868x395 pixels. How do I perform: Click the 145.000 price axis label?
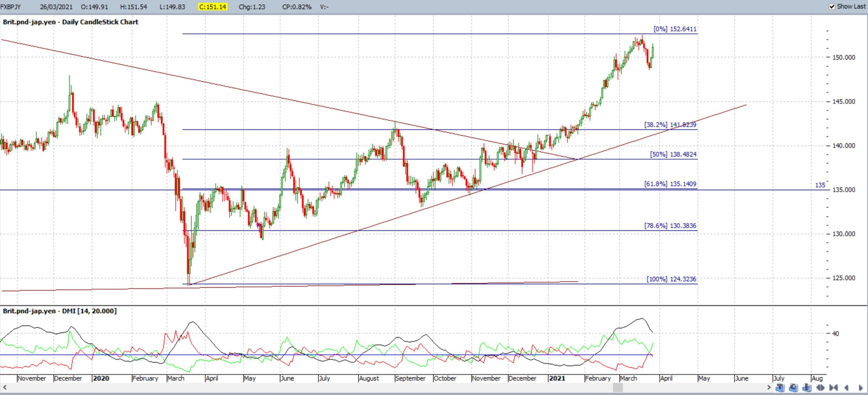844,101
